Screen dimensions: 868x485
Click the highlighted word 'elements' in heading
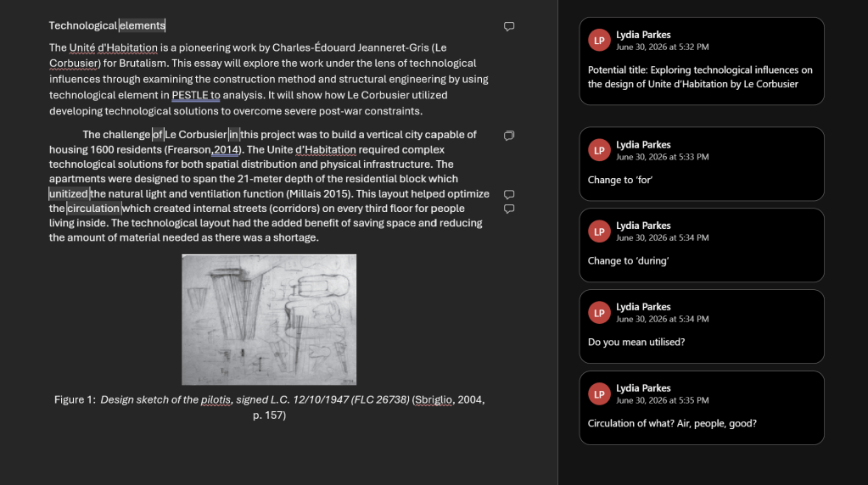[x=143, y=25]
